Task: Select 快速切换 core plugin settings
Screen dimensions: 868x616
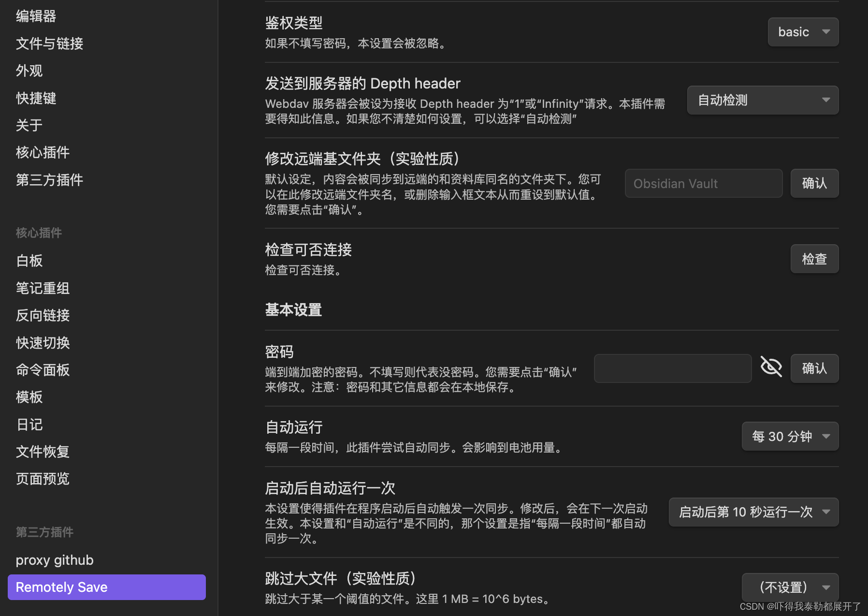Action: tap(43, 343)
